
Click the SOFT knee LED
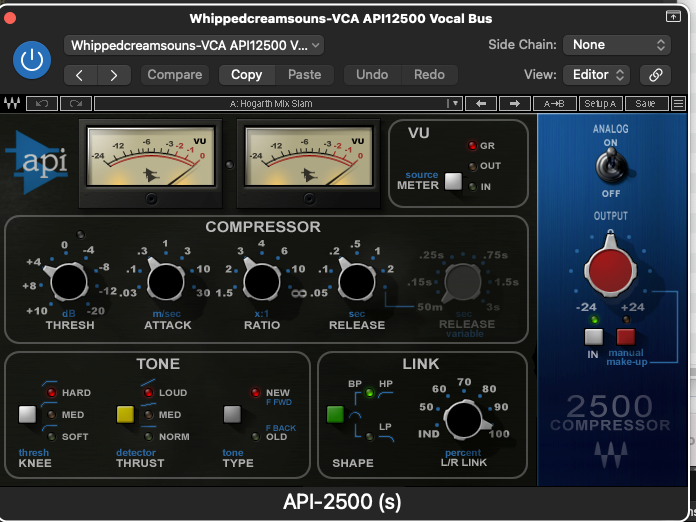pyautogui.click(x=51, y=437)
